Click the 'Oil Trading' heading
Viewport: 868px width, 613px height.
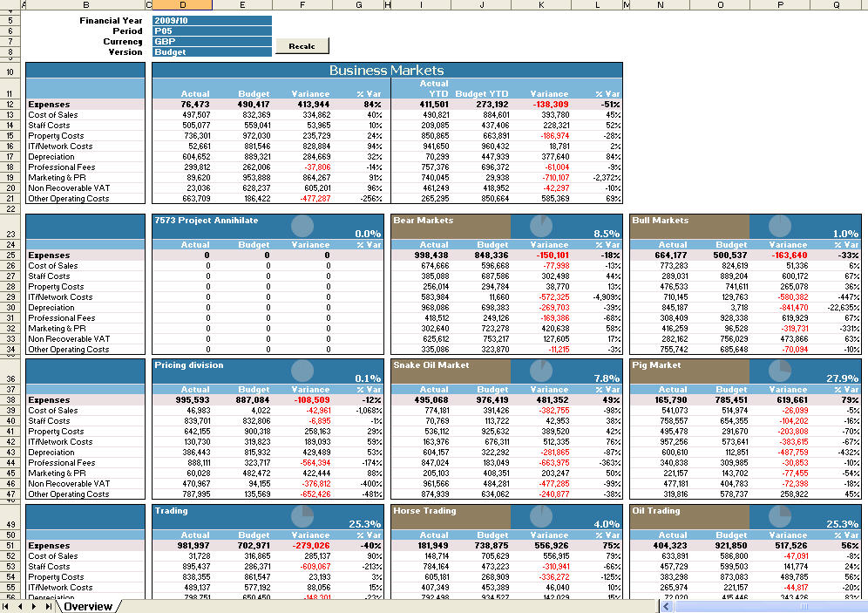(x=656, y=511)
